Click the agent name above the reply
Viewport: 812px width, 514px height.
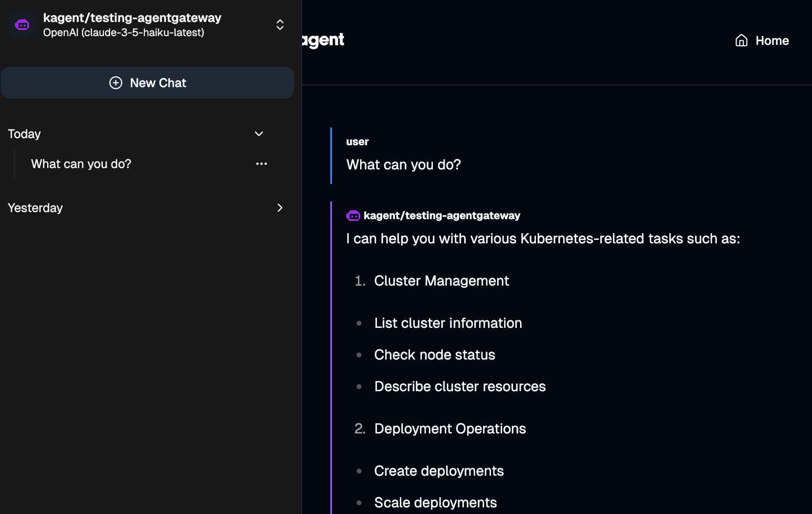442,216
